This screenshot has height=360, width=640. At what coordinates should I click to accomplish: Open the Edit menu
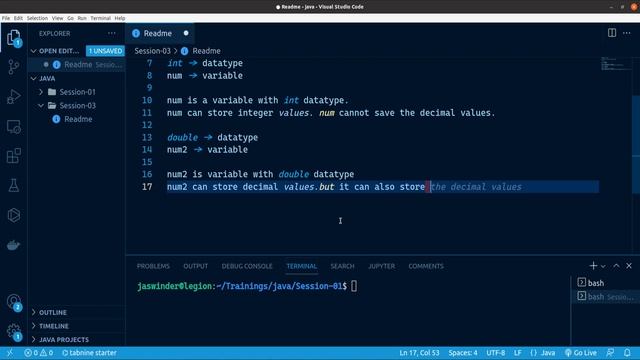18,18
